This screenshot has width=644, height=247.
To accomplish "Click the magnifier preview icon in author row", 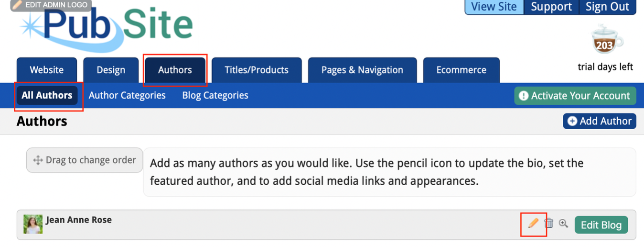I will pyautogui.click(x=563, y=223).
